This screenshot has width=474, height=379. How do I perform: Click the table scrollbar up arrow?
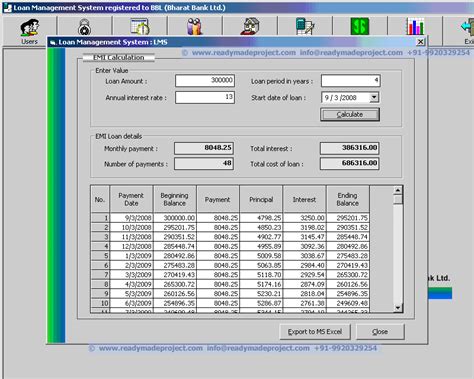398,190
